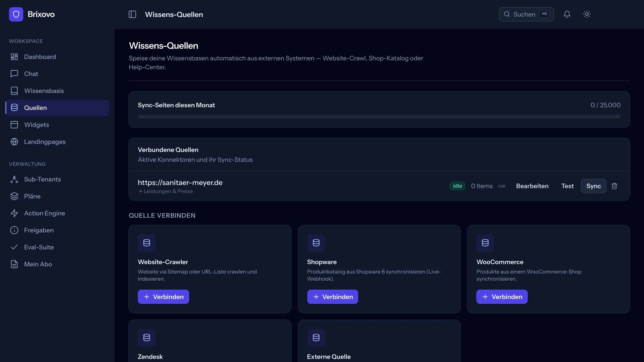
Task: Click the Externe Quelle card title
Action: (329, 357)
